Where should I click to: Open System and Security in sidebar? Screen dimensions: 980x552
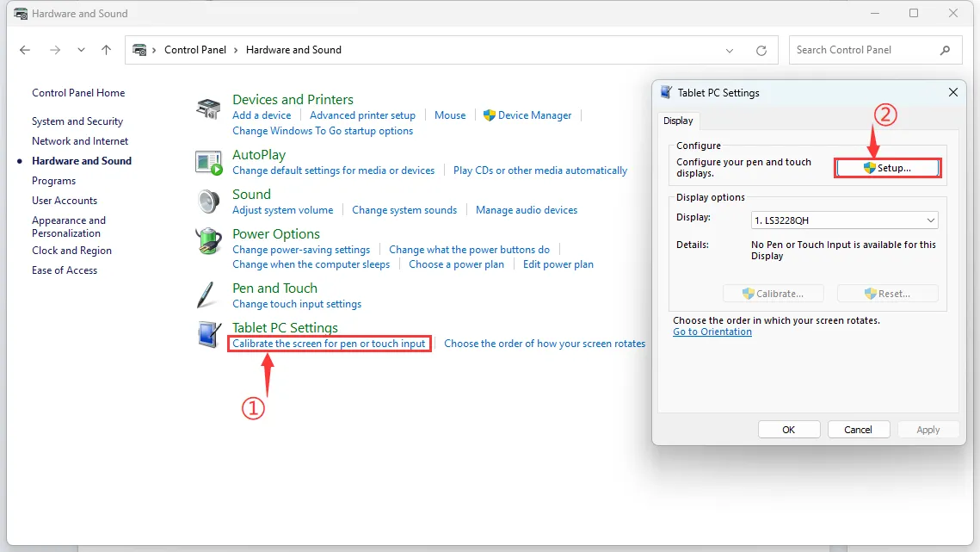tap(77, 121)
